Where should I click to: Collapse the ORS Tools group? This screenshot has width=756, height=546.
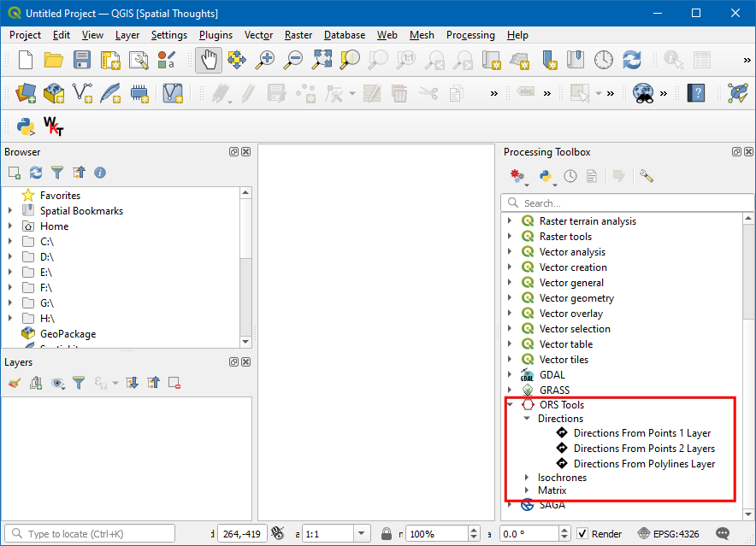[x=511, y=405]
